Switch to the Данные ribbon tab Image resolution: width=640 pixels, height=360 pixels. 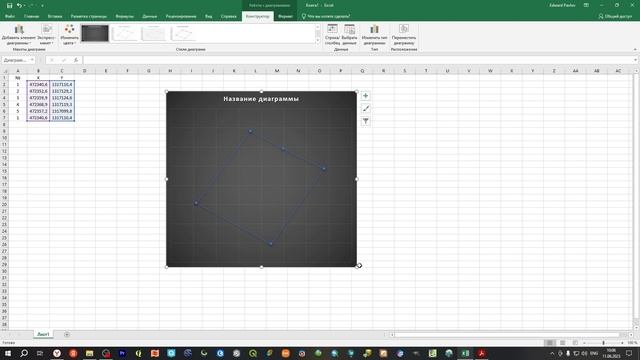149,16
